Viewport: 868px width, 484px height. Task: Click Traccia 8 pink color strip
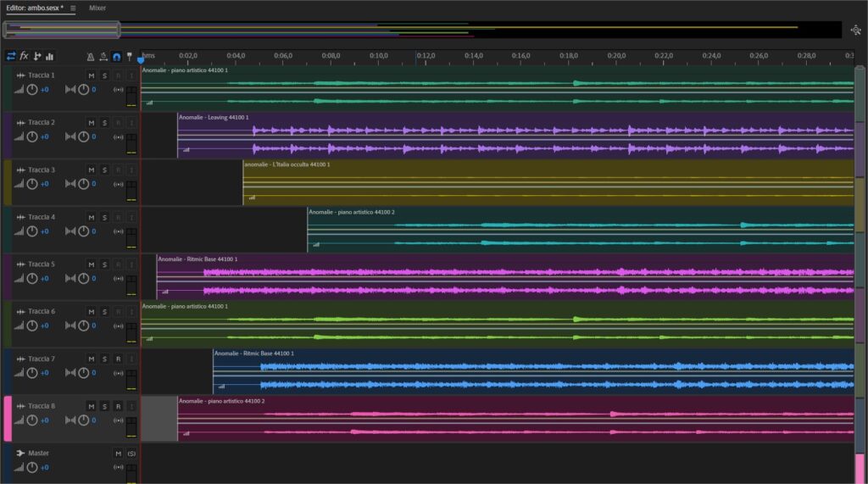tap(8, 419)
